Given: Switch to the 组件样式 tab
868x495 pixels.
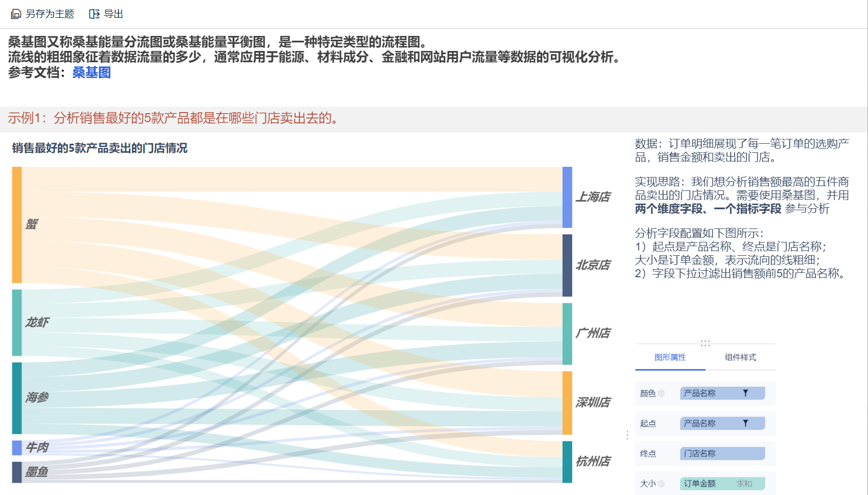Looking at the screenshot, I should coord(740,357).
